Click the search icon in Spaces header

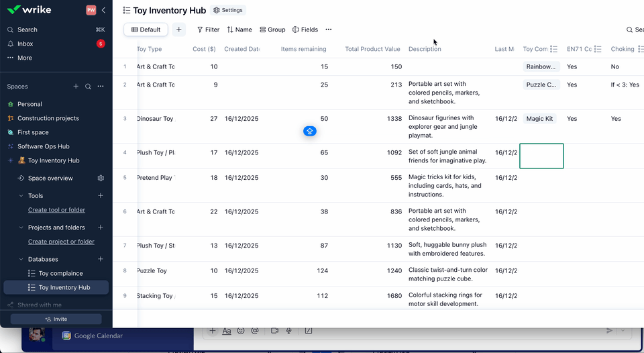coord(88,87)
